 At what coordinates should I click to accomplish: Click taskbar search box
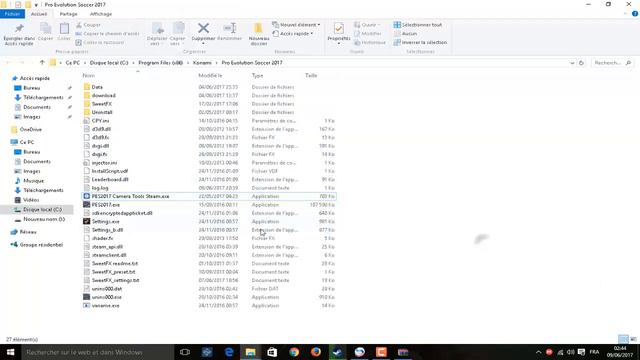point(97,352)
